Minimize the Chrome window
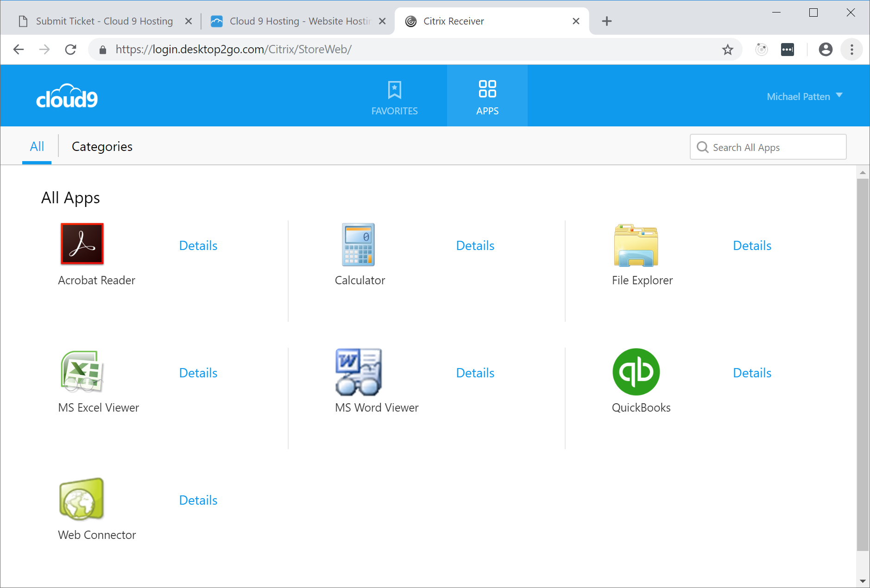The width and height of the screenshot is (870, 588). 776,13
